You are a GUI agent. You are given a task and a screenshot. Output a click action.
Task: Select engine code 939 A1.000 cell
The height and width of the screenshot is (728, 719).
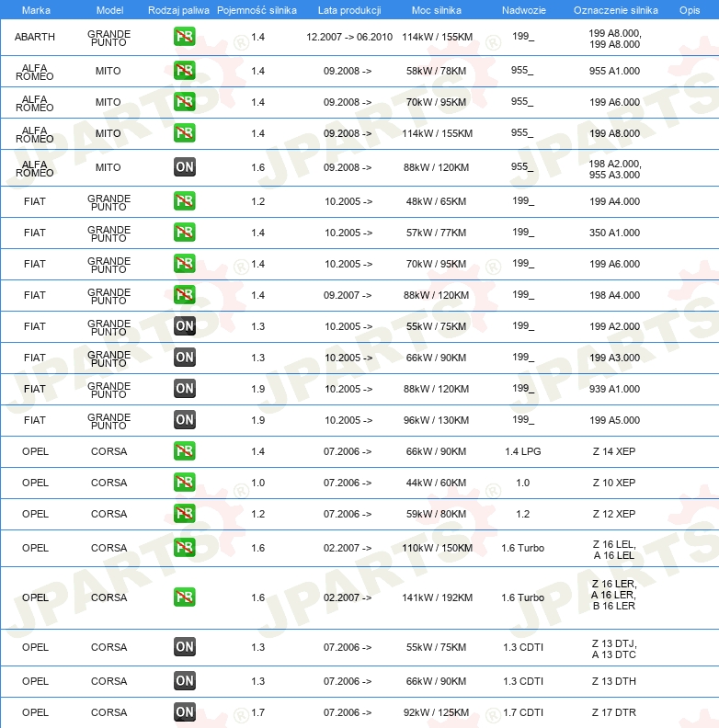coord(614,389)
